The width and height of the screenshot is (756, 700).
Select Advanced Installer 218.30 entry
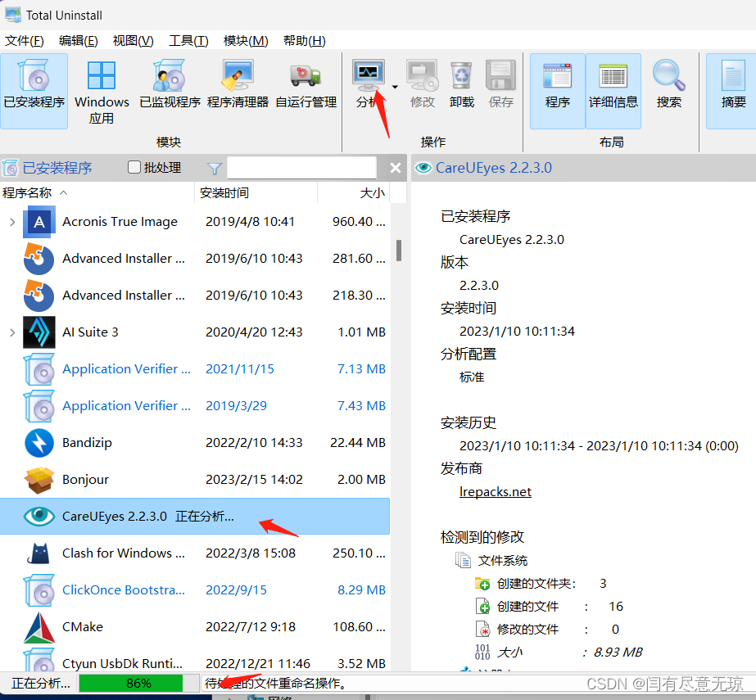[195, 295]
